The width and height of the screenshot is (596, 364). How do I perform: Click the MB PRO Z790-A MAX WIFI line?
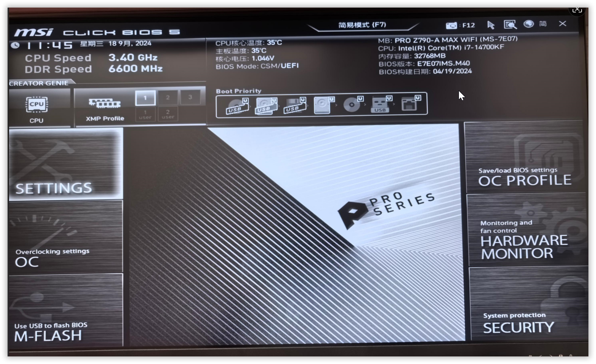click(448, 39)
